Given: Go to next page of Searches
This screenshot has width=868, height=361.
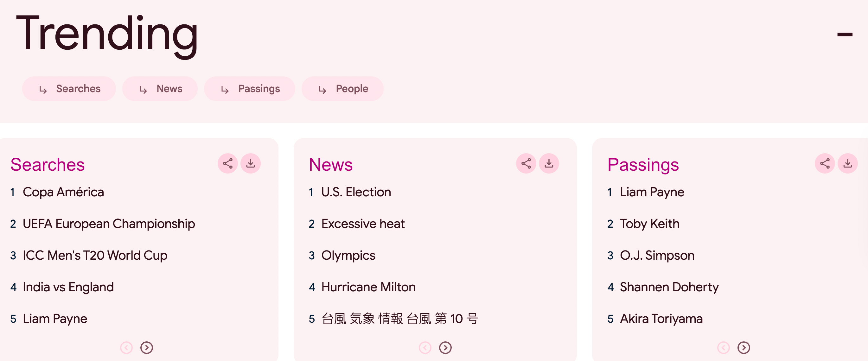Looking at the screenshot, I should [x=147, y=347].
